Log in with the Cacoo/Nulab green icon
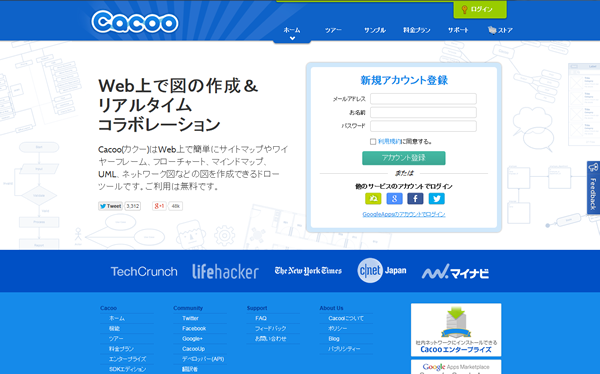The image size is (600, 374). click(x=373, y=198)
